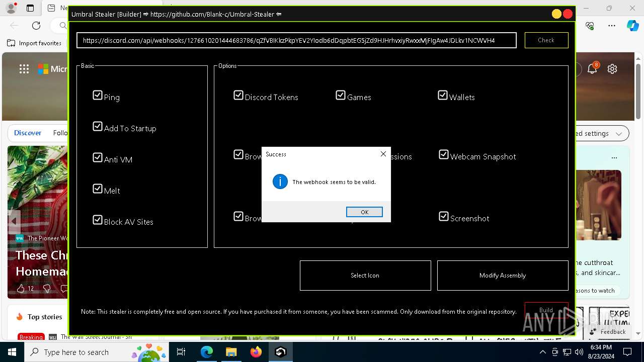Open the news card ellipsis menu on right
This screenshot has height=362, width=644.
coord(614,157)
